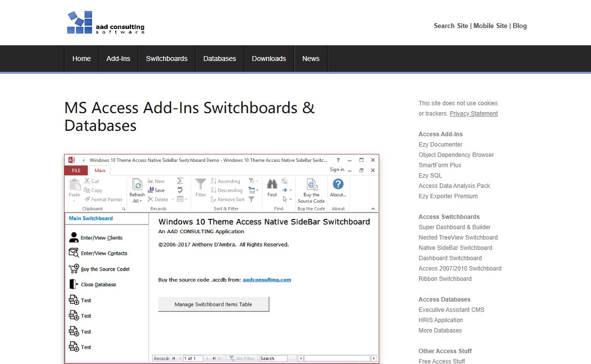The image size is (591, 364).
Task: Click the FILE tab in Access
Action: pyautogui.click(x=76, y=171)
